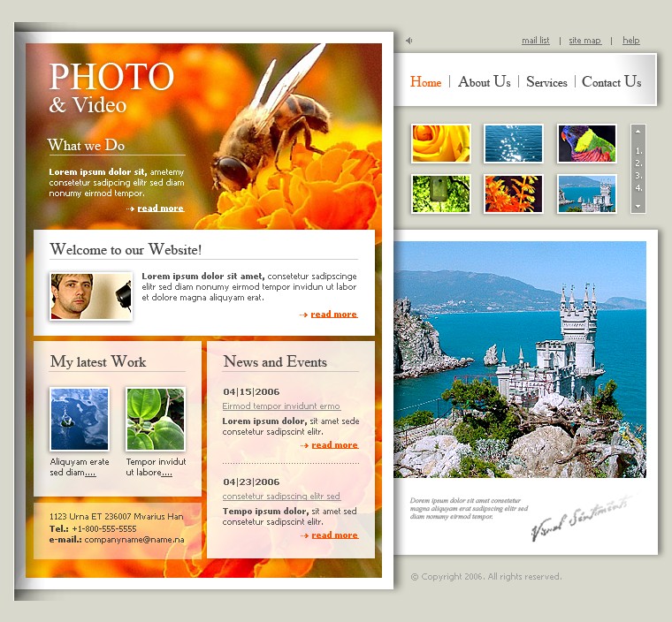Click read more under What we Do
This screenshot has height=622, width=672.
coord(160,209)
